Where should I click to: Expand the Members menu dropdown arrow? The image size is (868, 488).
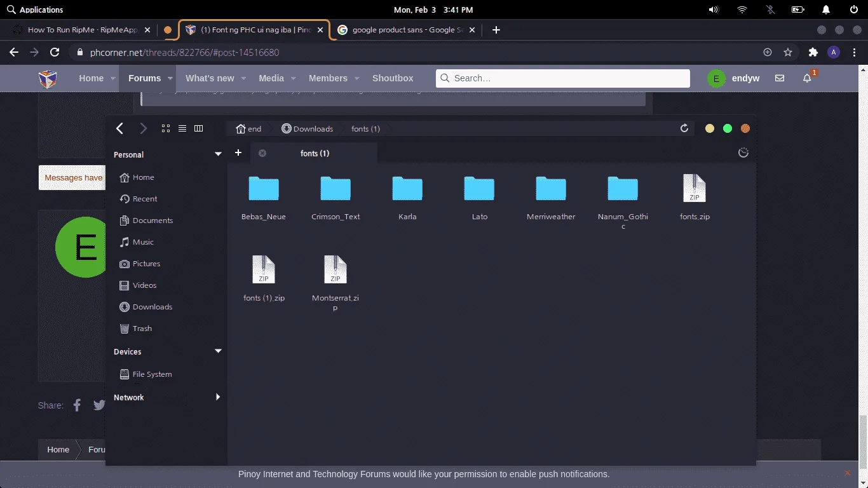point(357,79)
